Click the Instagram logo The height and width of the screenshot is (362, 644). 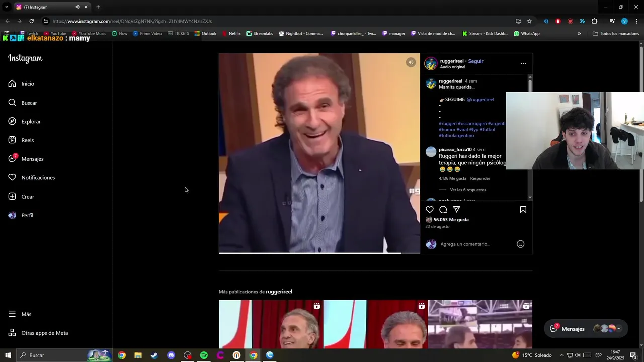point(25,58)
